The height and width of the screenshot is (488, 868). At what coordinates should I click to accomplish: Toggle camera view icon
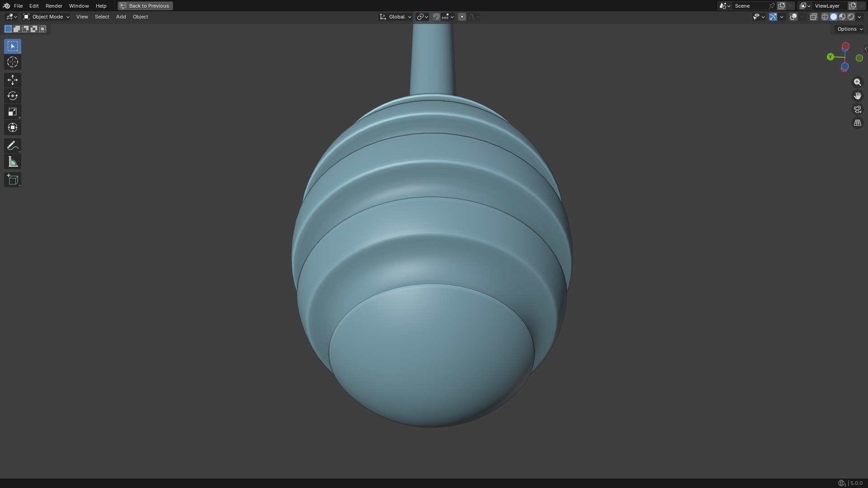(x=857, y=109)
